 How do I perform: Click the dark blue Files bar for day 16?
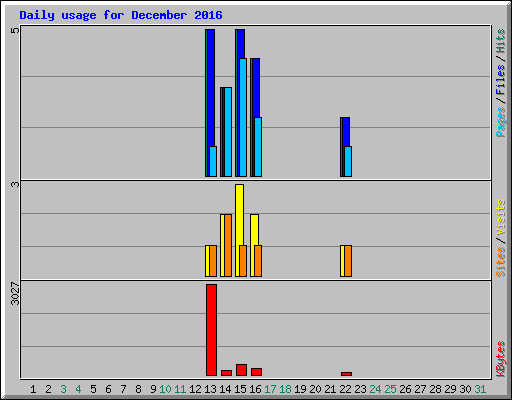point(256,88)
